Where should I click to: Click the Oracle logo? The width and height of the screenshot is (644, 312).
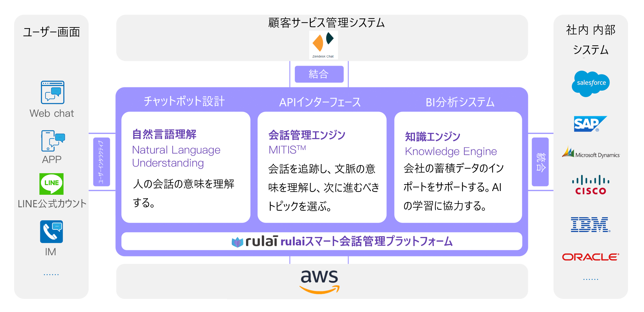(590, 257)
